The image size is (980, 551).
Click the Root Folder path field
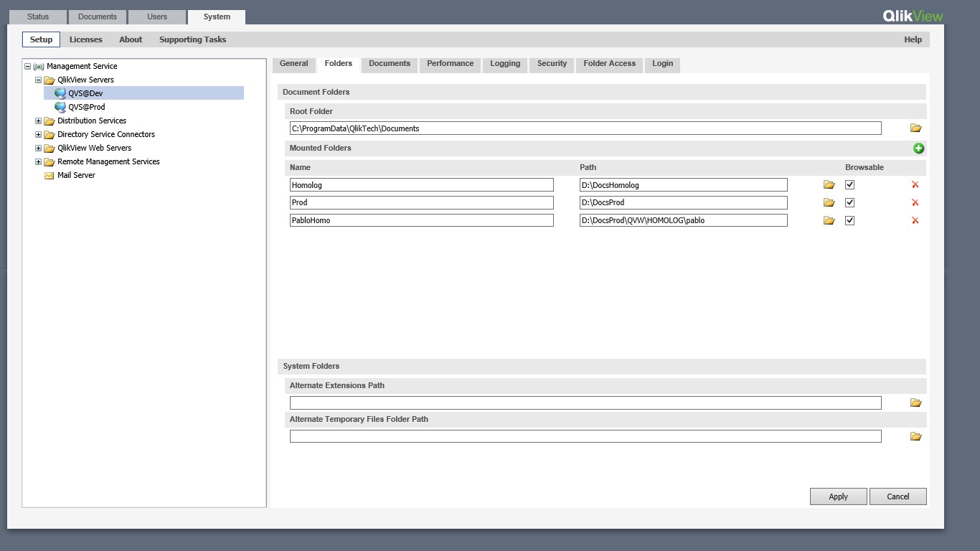pos(585,128)
